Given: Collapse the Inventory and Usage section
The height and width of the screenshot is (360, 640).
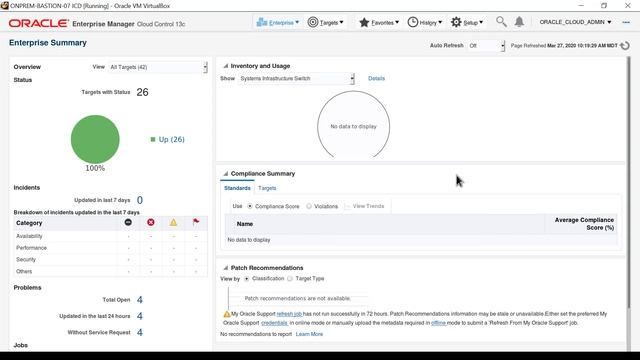Looking at the screenshot, I should pyautogui.click(x=225, y=66).
